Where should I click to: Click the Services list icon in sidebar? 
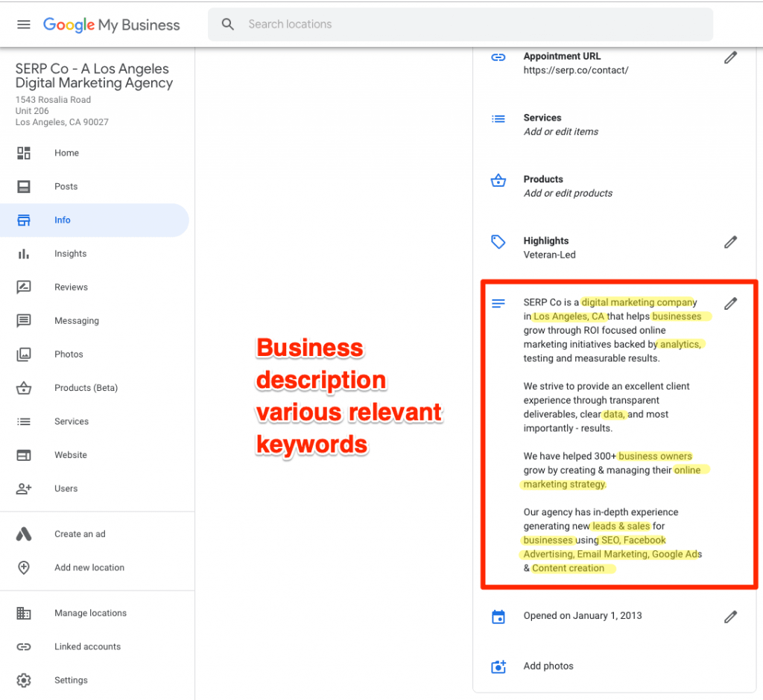[x=24, y=421]
